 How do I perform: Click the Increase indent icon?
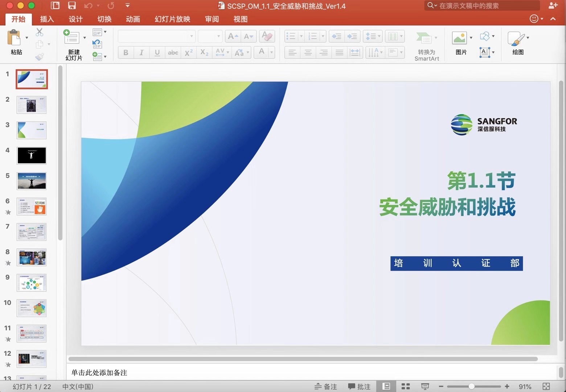click(x=352, y=36)
